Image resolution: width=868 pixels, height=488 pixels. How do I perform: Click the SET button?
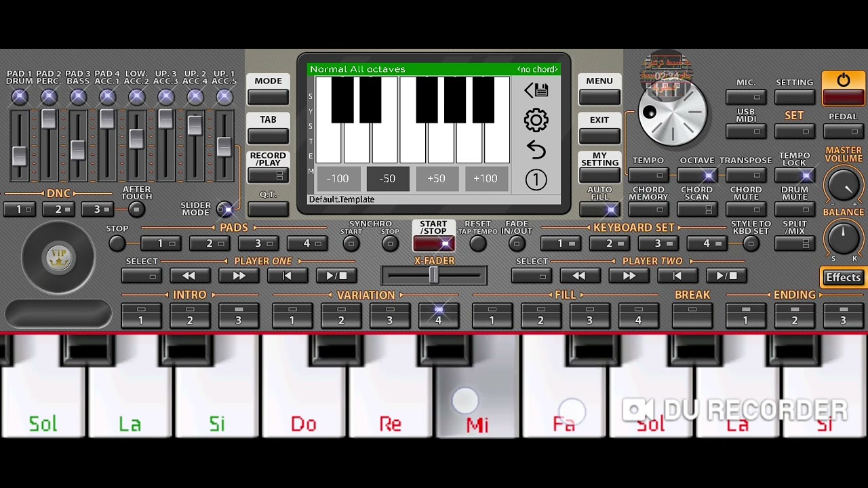point(795,130)
